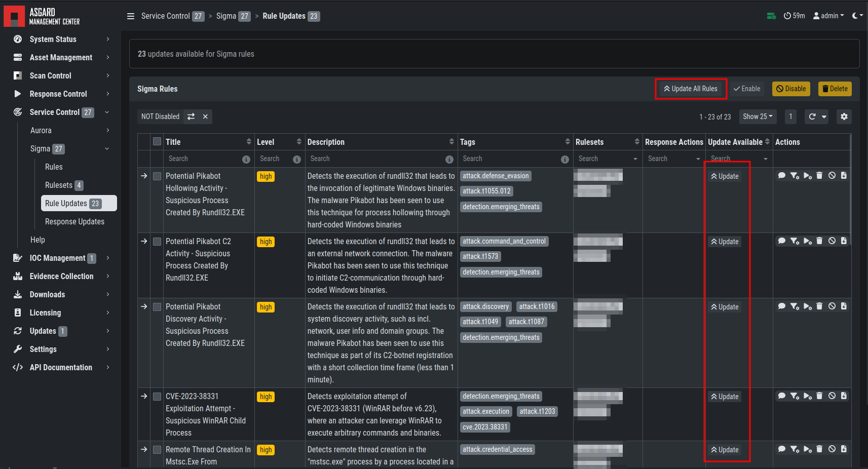Open the Response Actions filter dropdown

pyautogui.click(x=674, y=159)
